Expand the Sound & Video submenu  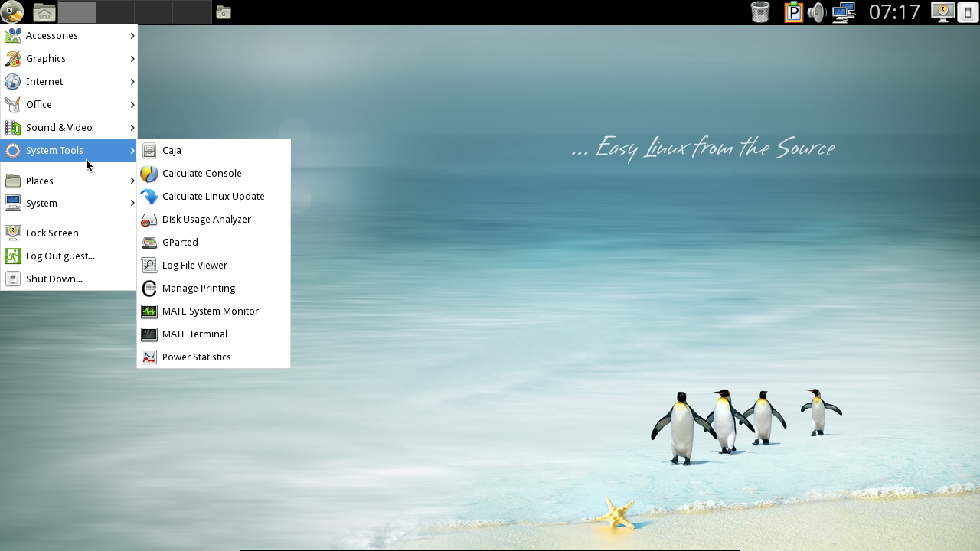point(69,127)
